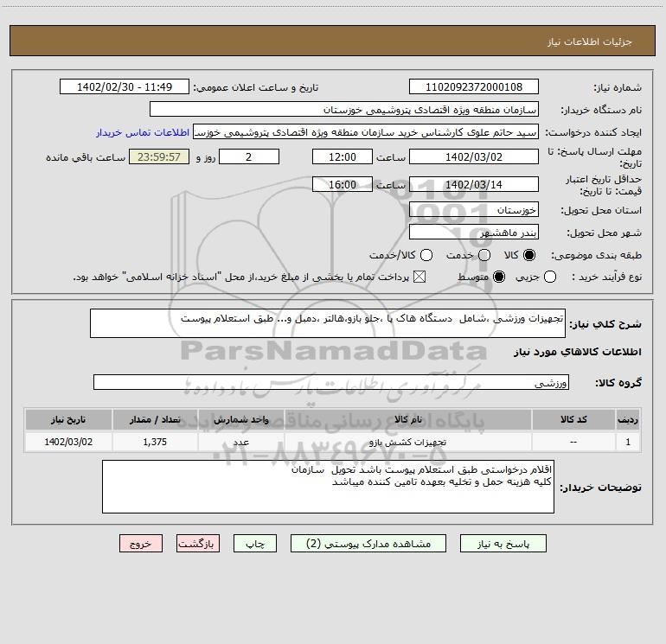Viewport: 666px width, 644px height.
Task: Select متوسط purchase process radio
Action: point(499,277)
